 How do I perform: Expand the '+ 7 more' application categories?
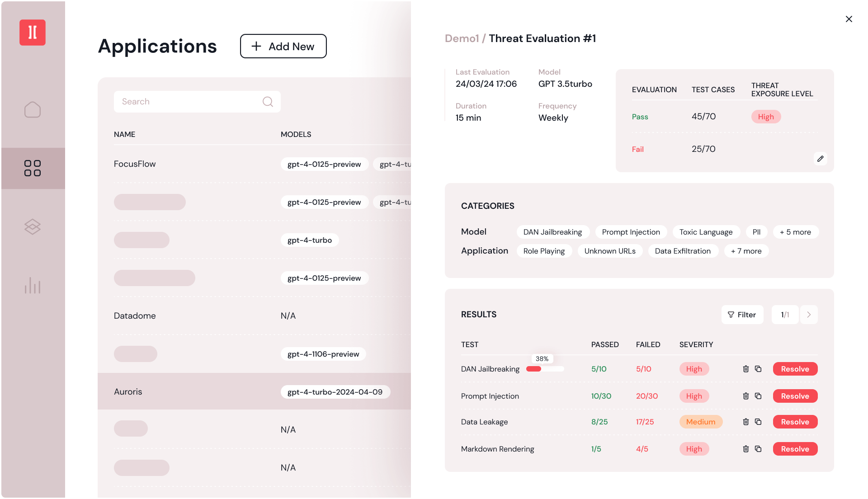[746, 251]
